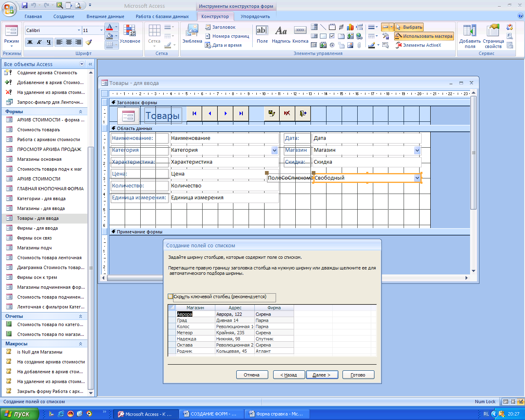Check Скрыть ключевой столбец checkbox
The image size is (525, 420).
[x=171, y=297]
